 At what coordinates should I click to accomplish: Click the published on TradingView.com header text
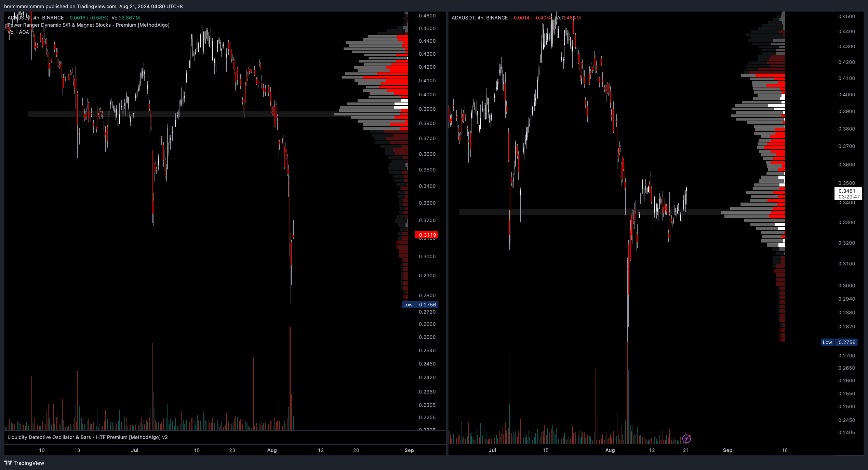[93, 6]
